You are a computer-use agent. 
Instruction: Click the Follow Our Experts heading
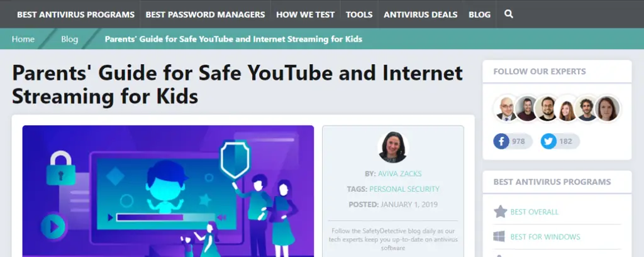539,72
